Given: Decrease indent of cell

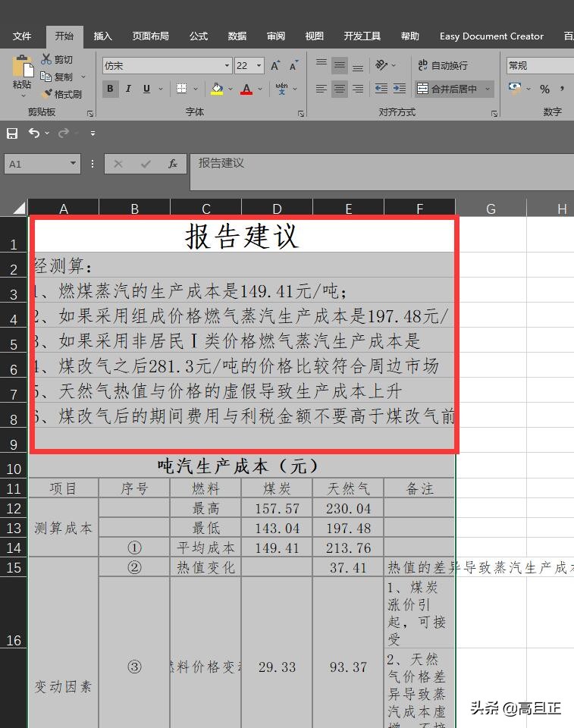Looking at the screenshot, I should click(x=381, y=89).
